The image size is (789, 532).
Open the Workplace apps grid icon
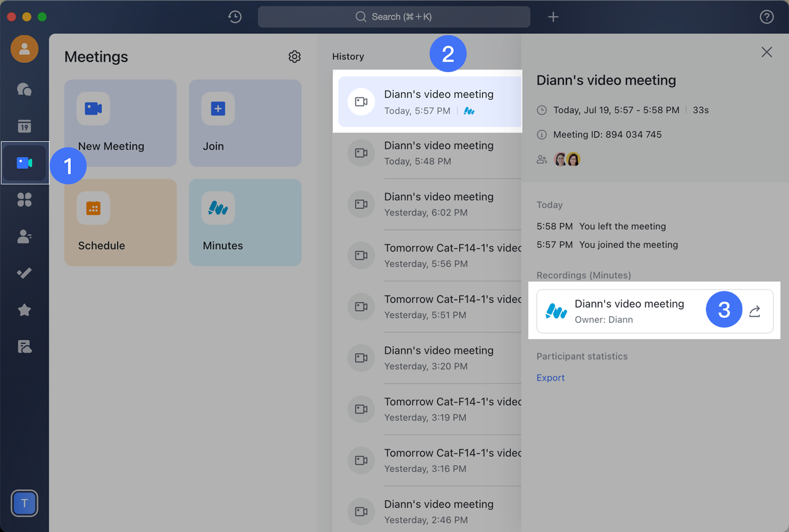[x=25, y=200]
